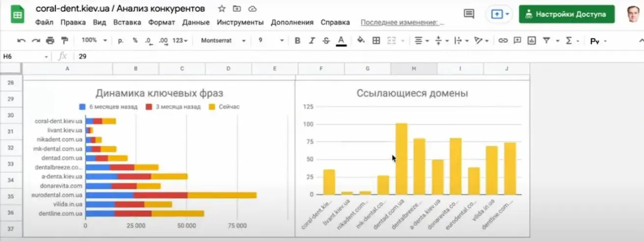Screen dimensions: 644x241
Task: Insert a link
Action: pyautogui.click(x=502, y=41)
